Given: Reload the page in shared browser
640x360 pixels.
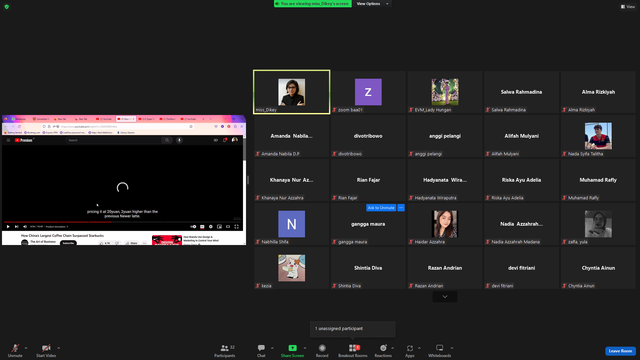Looking at the screenshot, I should click(19, 127).
